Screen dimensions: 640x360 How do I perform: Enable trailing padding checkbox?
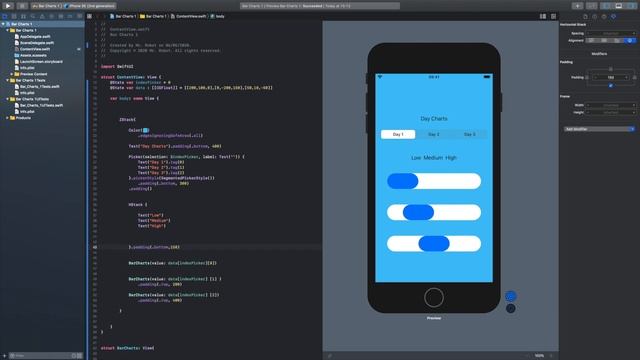[634, 77]
